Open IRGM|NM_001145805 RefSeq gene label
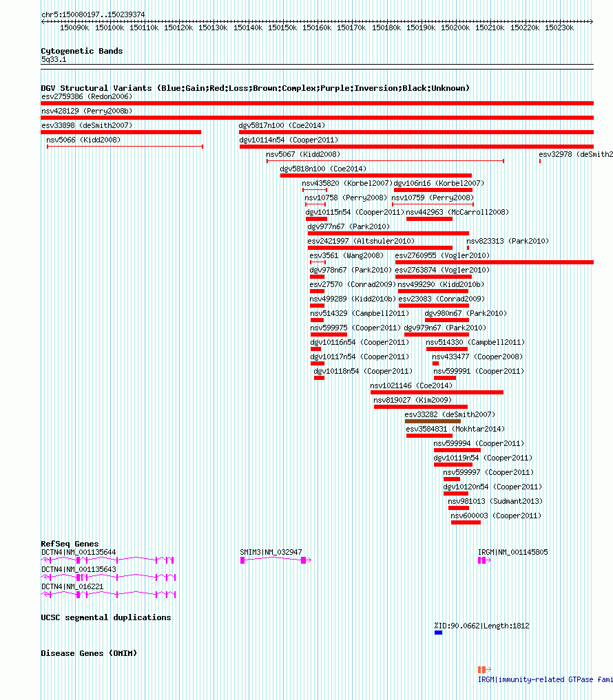Viewport: 613px width, 700px height. pyautogui.click(x=513, y=552)
